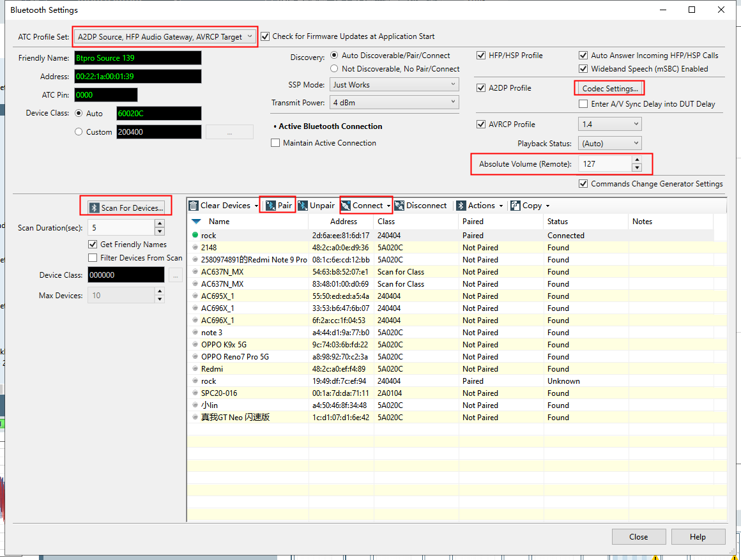
Task: Expand the Connect button dropdown arrow
Action: (388, 206)
